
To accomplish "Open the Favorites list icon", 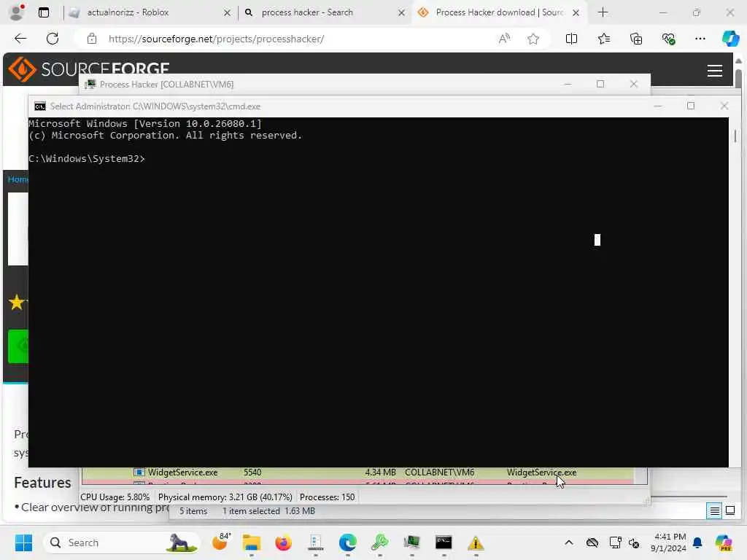I will click(603, 39).
